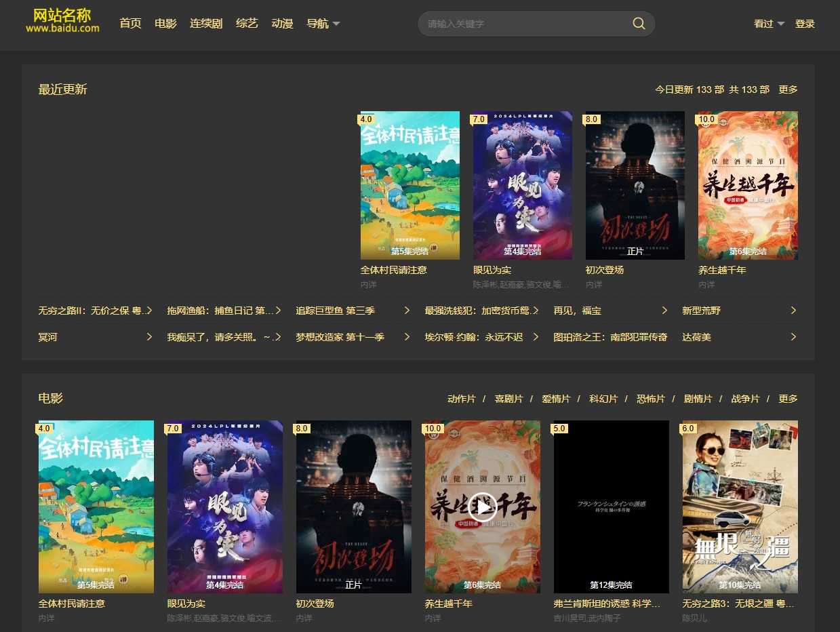Open the 眼见为实 poster in 电影 section
The height and width of the screenshot is (632, 840).
pos(225,507)
